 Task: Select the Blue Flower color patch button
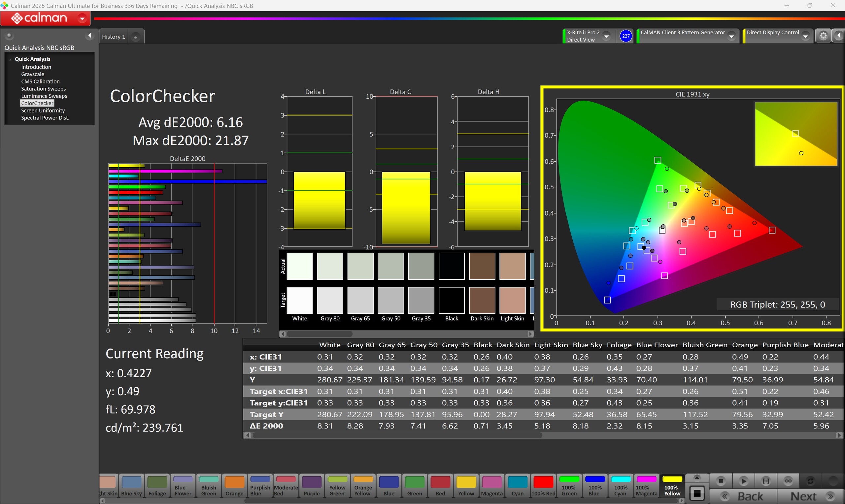pyautogui.click(x=183, y=486)
